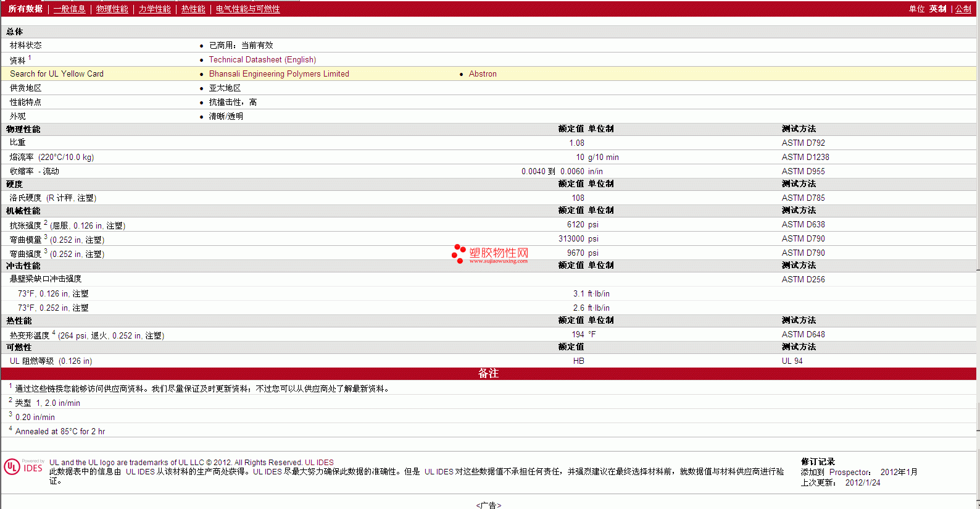Click footnote 1 superscript beside 资料
This screenshot has height=509, width=980.
click(30, 58)
